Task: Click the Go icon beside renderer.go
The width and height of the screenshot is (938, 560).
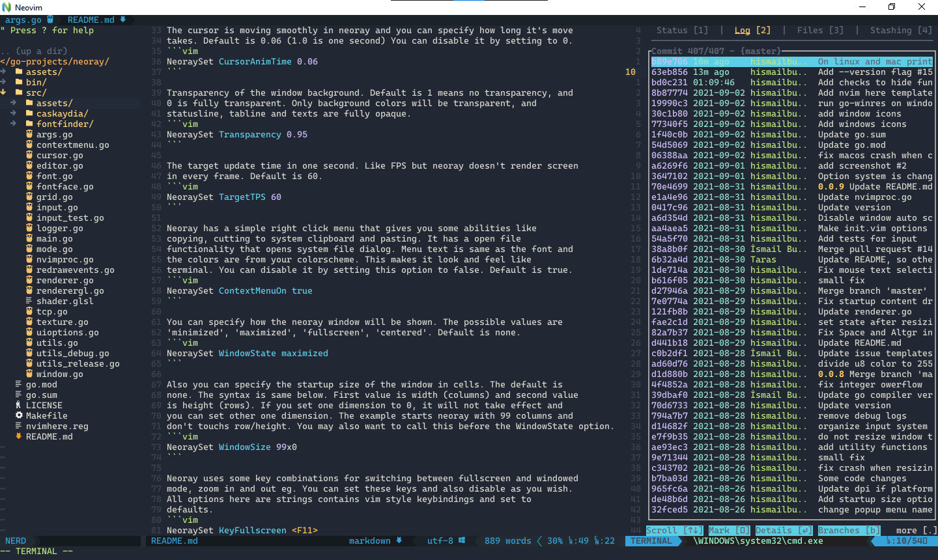Action: pyautogui.click(x=29, y=280)
